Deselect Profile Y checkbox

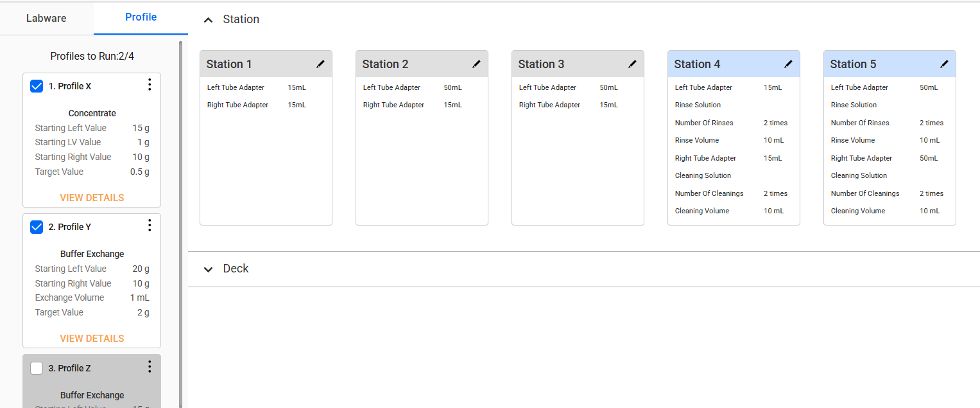click(x=37, y=227)
